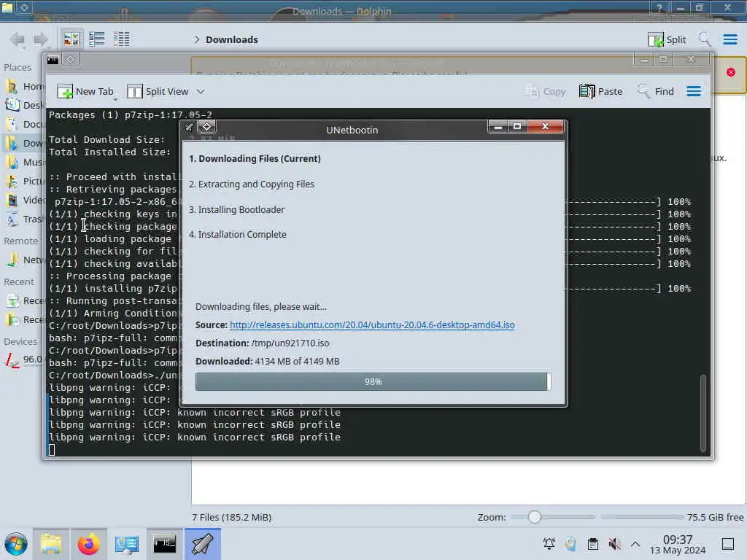
Task: Click UNetbootin titlebar pin icon
Action: [189, 127]
